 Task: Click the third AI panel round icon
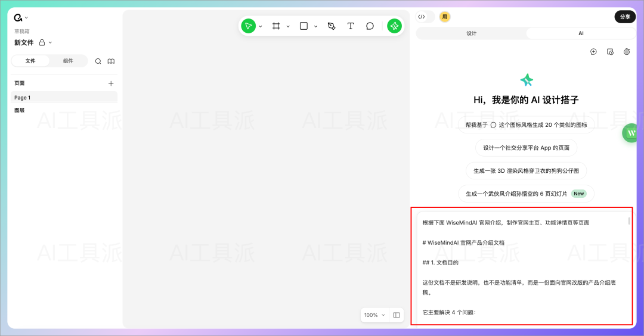click(627, 52)
